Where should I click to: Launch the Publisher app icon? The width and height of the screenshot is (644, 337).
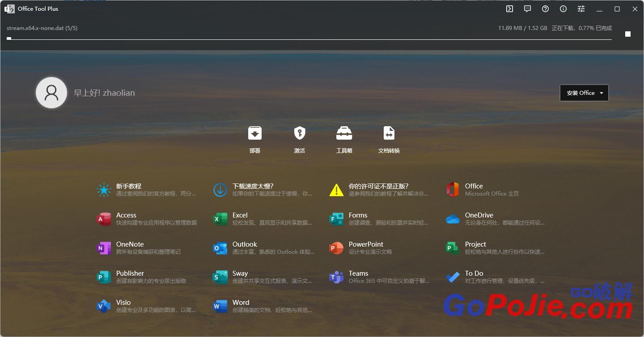104,277
